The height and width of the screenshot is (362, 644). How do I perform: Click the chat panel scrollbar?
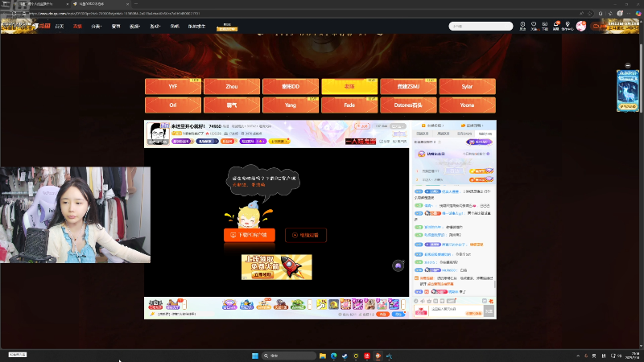[495, 284]
